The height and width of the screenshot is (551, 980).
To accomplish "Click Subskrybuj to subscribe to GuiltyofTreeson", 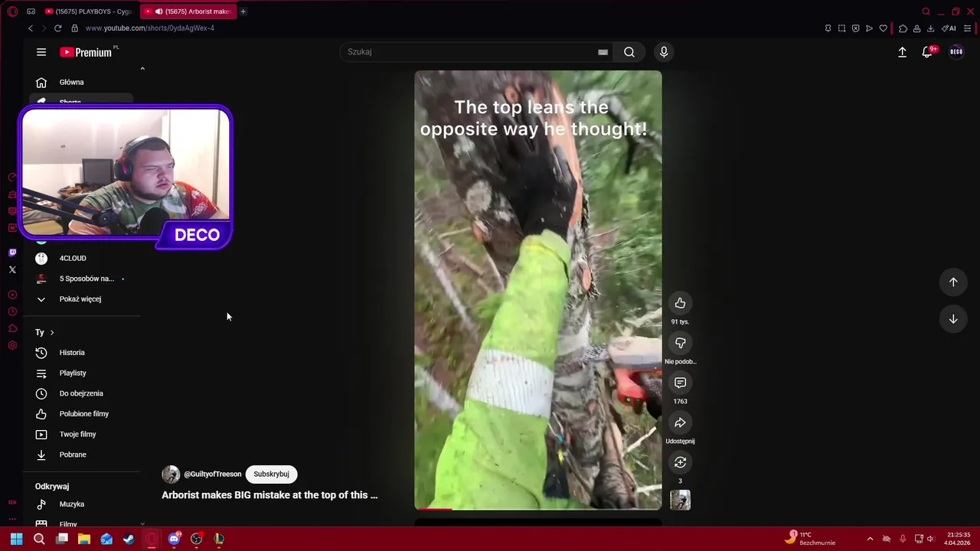I will tap(271, 474).
